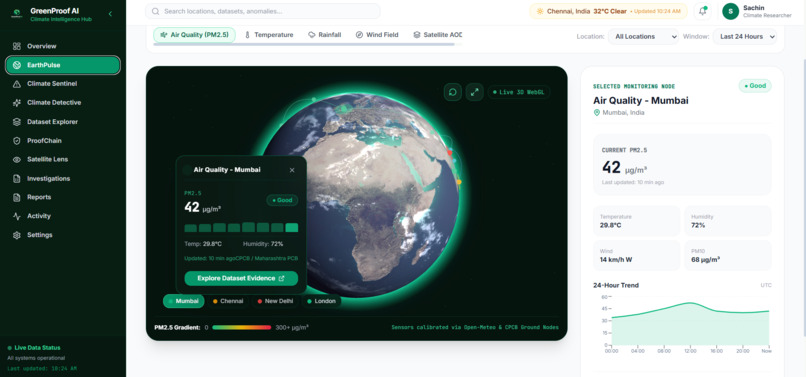
Task: Switch to the Temperature layer tab
Action: (269, 35)
